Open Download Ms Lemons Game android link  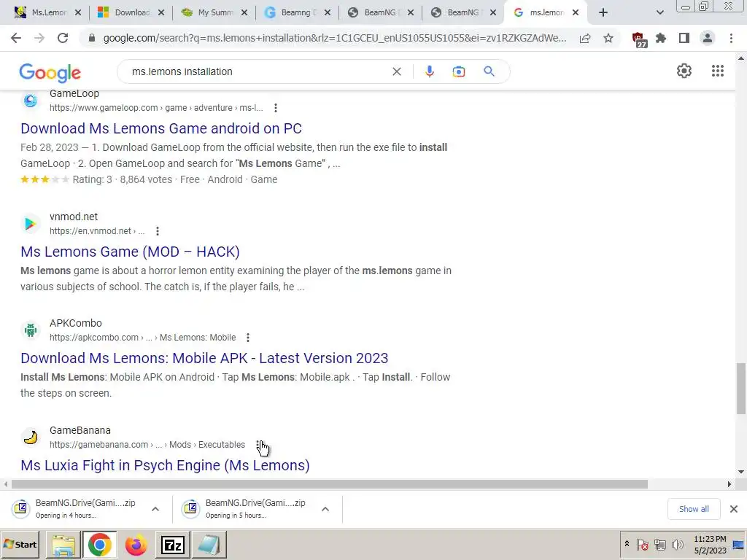pyautogui.click(x=161, y=128)
